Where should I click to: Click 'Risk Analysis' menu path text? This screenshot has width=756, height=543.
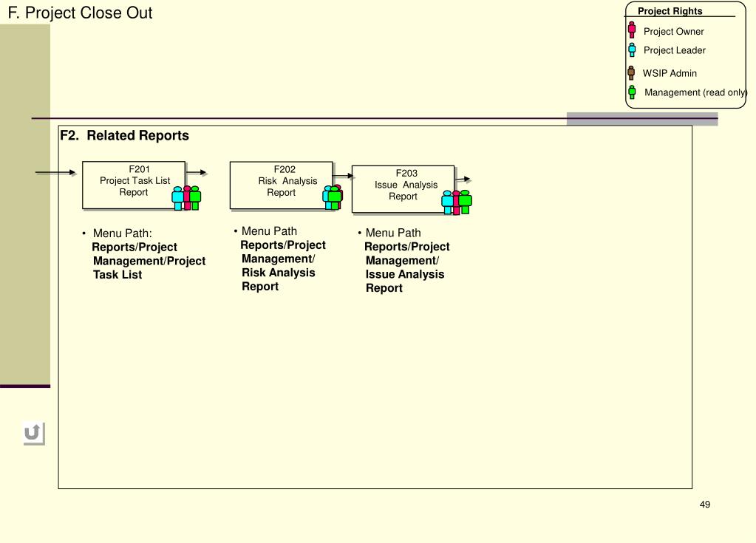pyautogui.click(x=278, y=273)
